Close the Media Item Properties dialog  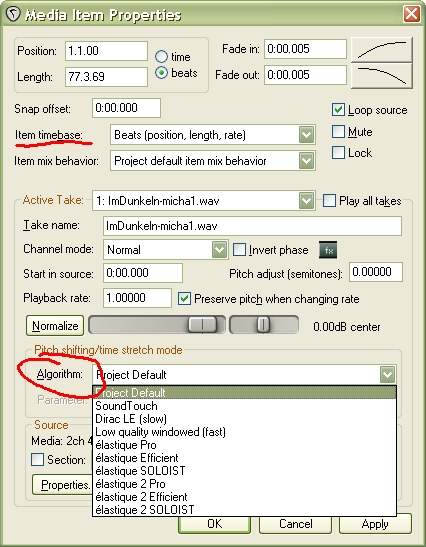tap(411, 14)
